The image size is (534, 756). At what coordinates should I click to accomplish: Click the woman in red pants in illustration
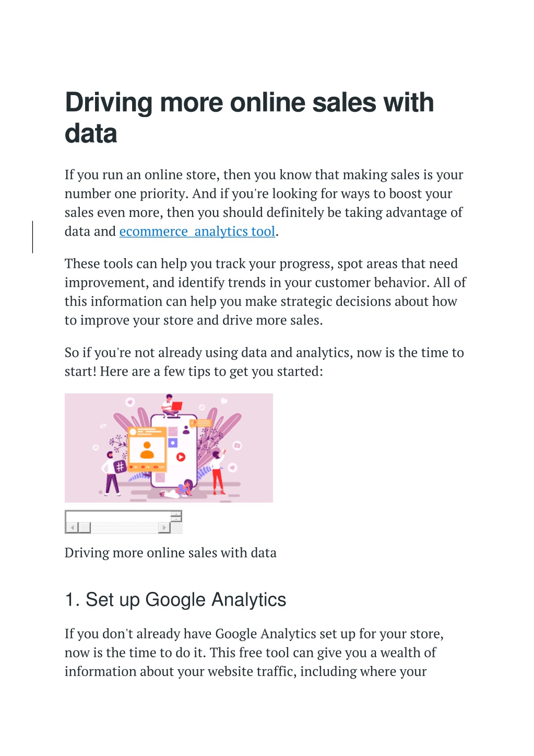tap(218, 473)
